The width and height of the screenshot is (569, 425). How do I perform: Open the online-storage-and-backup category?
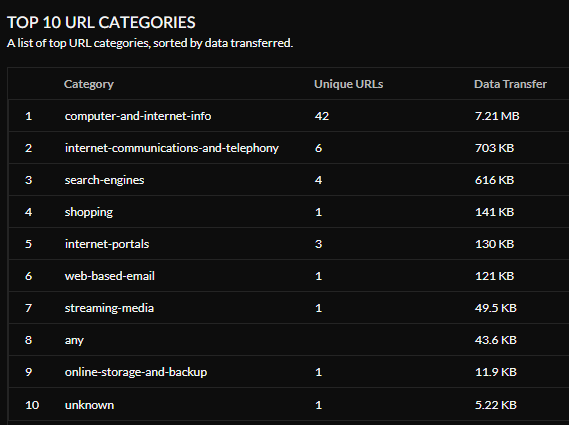[x=136, y=372]
